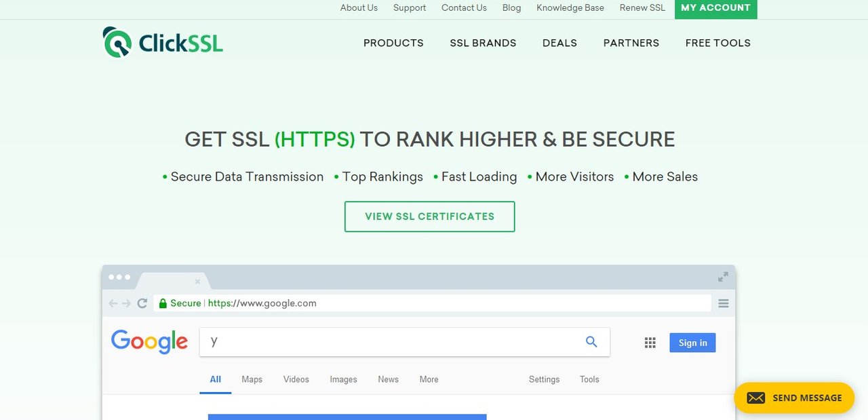Viewport: 868px width, 420px height.
Task: Click the Google logo
Action: [x=150, y=342]
